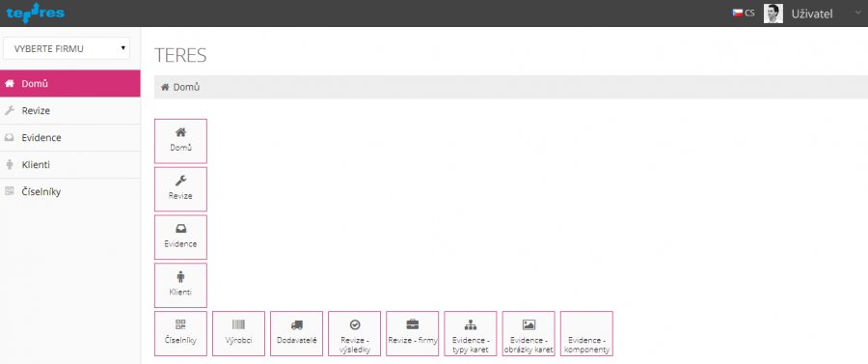Expand the Vyberte firmu dropdown
Viewport: 868px width, 364px height.
coord(67,48)
